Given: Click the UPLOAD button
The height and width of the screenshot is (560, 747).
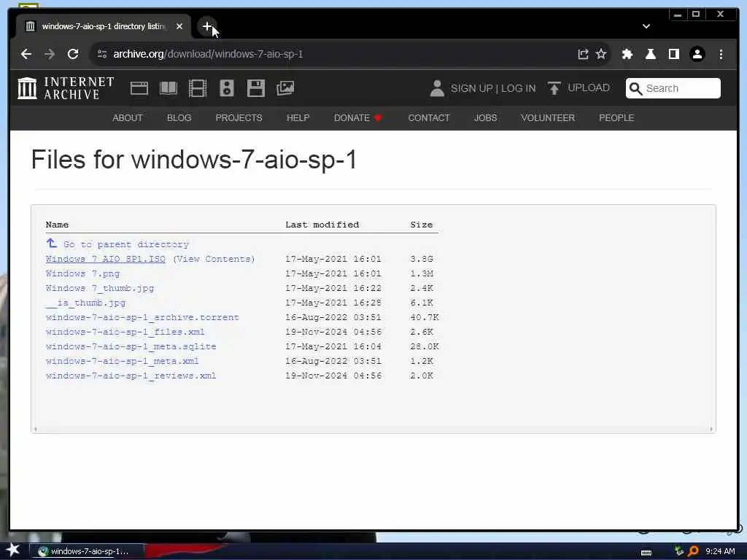Looking at the screenshot, I should click(x=578, y=88).
